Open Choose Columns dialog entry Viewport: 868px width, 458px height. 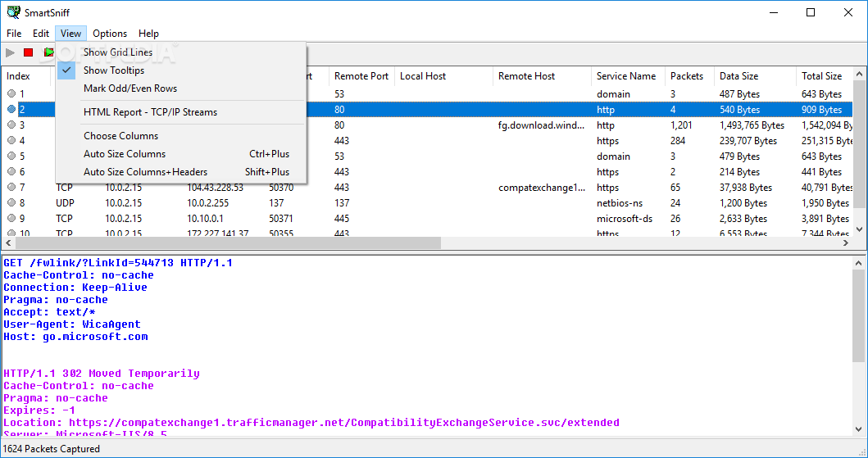(181, 135)
